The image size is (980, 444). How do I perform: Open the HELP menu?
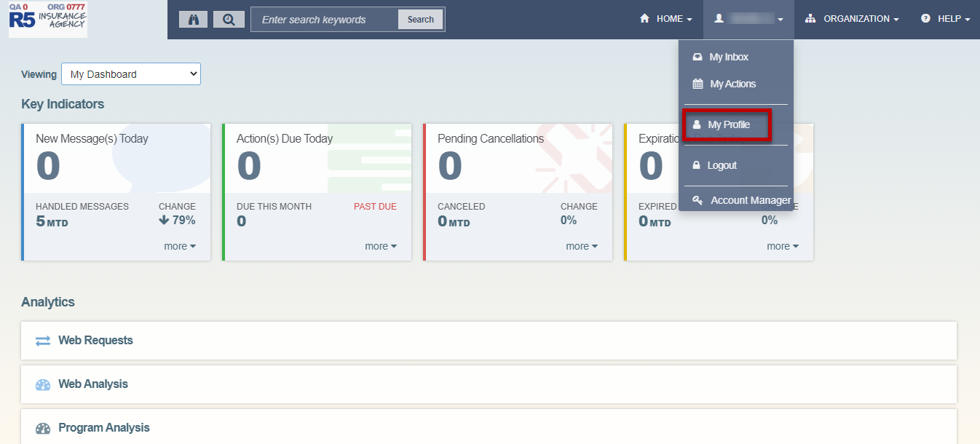pyautogui.click(x=945, y=19)
